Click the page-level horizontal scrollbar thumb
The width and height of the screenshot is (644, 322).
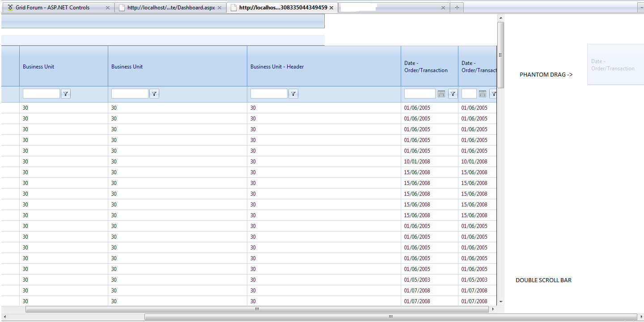390,317
